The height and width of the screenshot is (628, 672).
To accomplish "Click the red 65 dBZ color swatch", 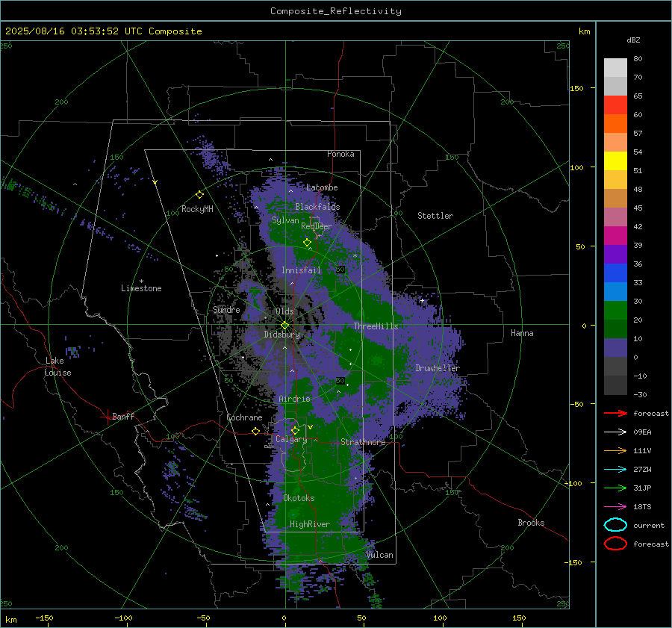I will (615, 105).
